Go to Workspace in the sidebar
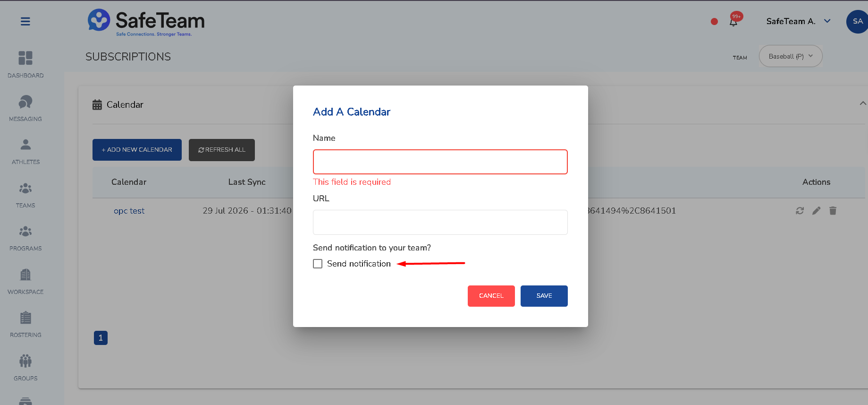This screenshot has width=868, height=405. (x=25, y=282)
